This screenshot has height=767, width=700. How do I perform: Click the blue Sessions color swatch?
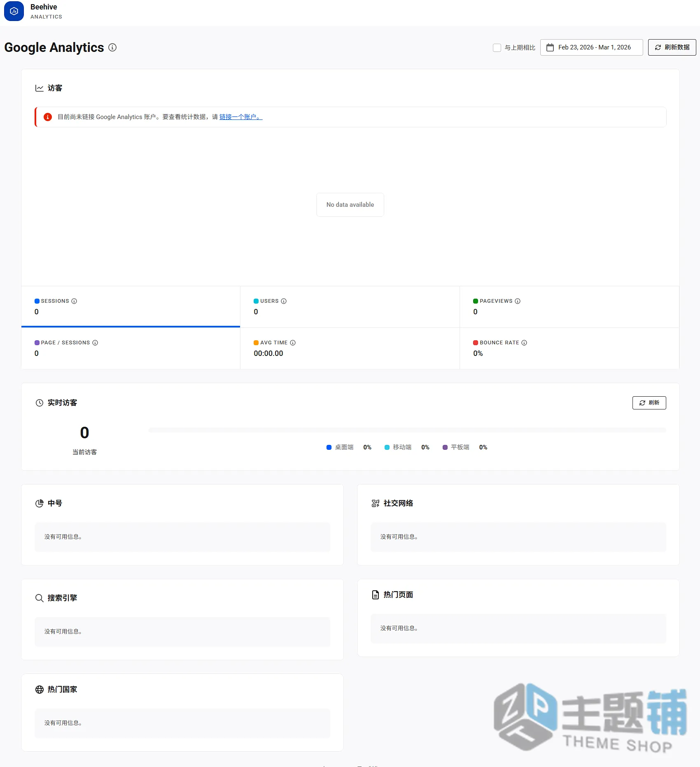pos(37,301)
